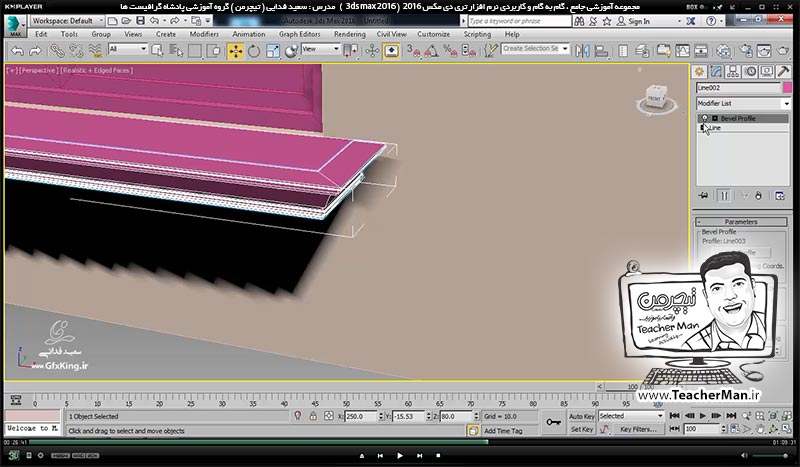
Task: Select the Line entry in modifier stack
Action: [x=743, y=128]
